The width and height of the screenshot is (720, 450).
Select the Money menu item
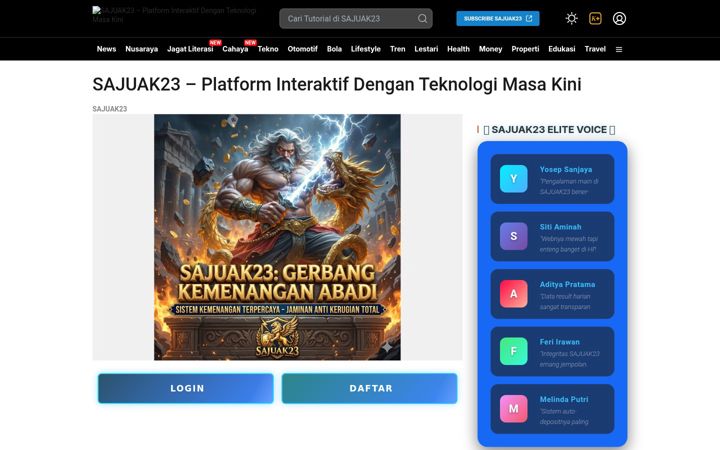click(x=490, y=49)
